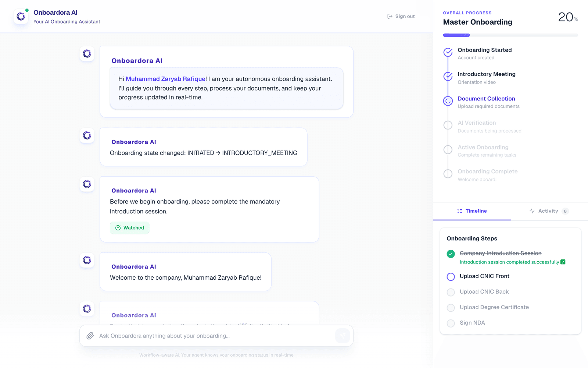Screen dimensions: 588x368
Task: Switch to the Timeline tab
Action: (472, 211)
